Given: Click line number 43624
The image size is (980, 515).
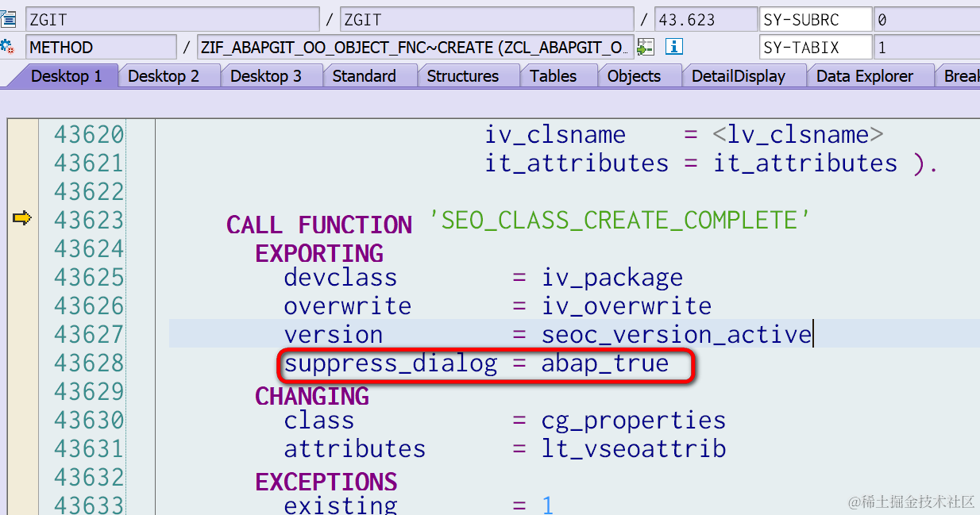Looking at the screenshot, I should (89, 248).
